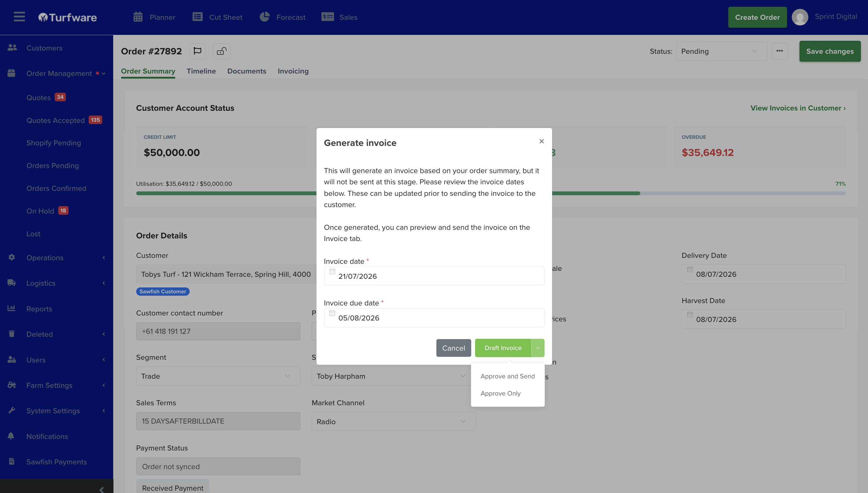This screenshot has height=493, width=868.
Task: Open the Market Channel Radio dropdown
Action: [394, 422]
